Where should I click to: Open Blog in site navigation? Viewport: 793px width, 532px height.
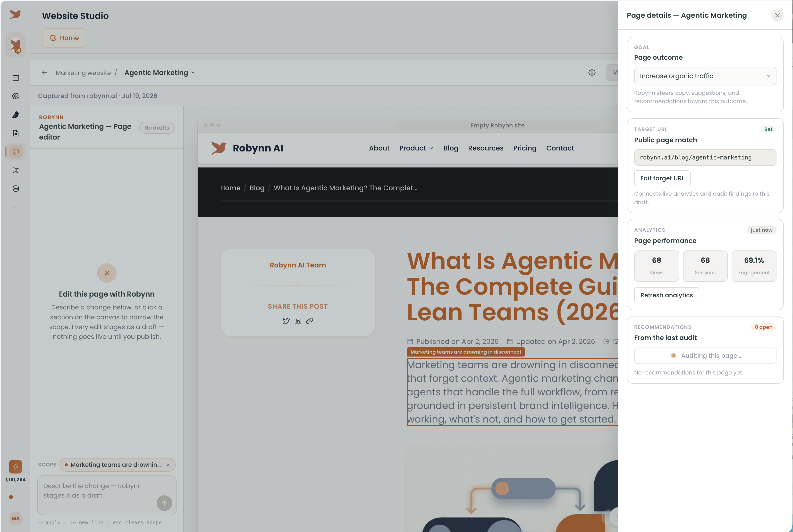pos(451,148)
